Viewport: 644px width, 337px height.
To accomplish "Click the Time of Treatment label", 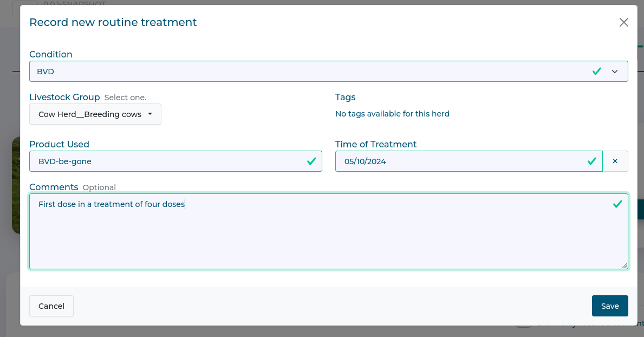I will coord(376,144).
